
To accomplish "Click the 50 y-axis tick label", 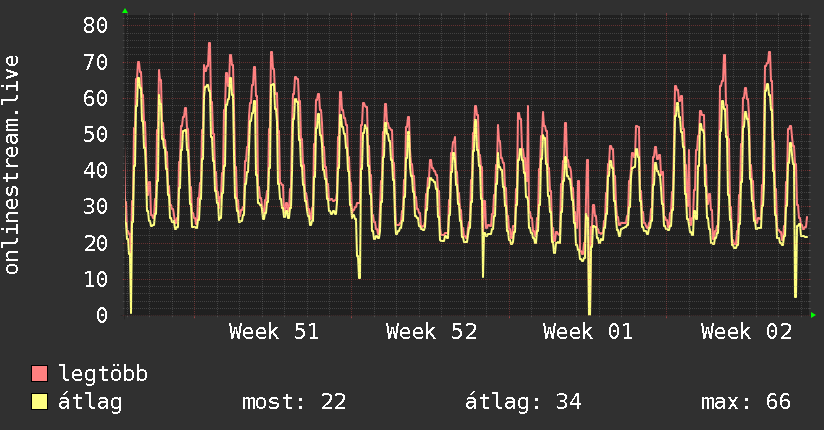I will (x=96, y=135).
